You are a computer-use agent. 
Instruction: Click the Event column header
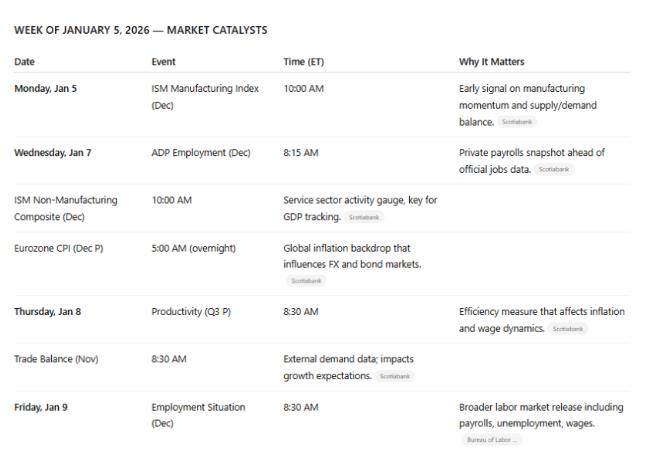point(163,62)
